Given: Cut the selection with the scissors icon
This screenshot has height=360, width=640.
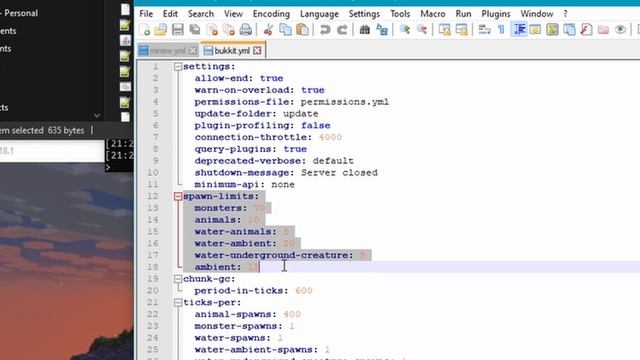Looking at the screenshot, I should coord(268,29).
